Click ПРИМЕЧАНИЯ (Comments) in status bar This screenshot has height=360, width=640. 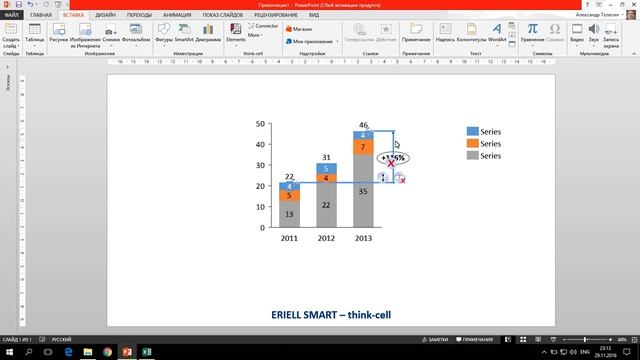pyautogui.click(x=474, y=340)
